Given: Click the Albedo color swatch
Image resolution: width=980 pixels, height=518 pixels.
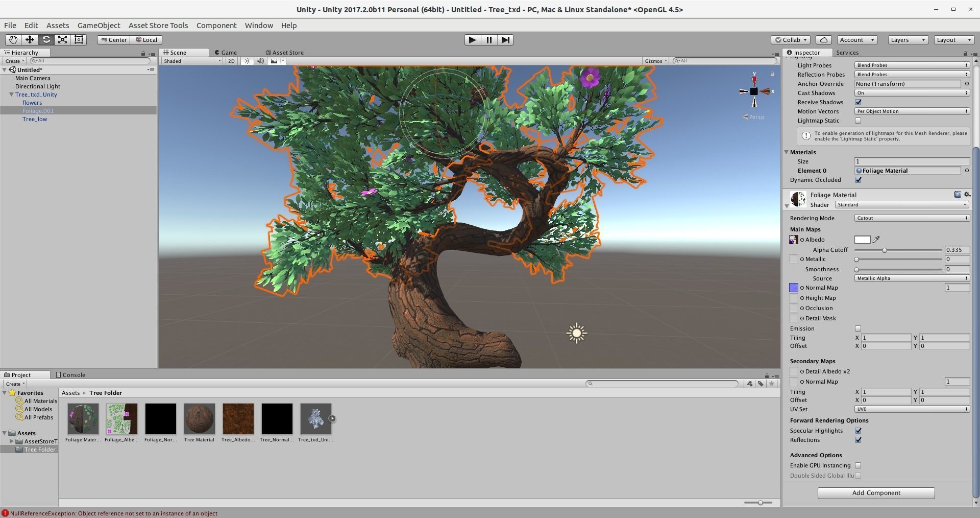Looking at the screenshot, I should click(x=862, y=240).
